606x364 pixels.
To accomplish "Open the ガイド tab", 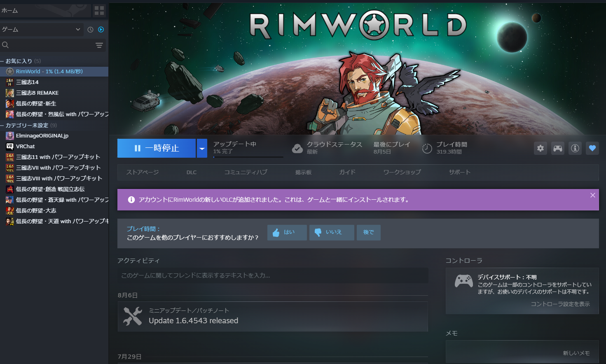I will [x=347, y=172].
